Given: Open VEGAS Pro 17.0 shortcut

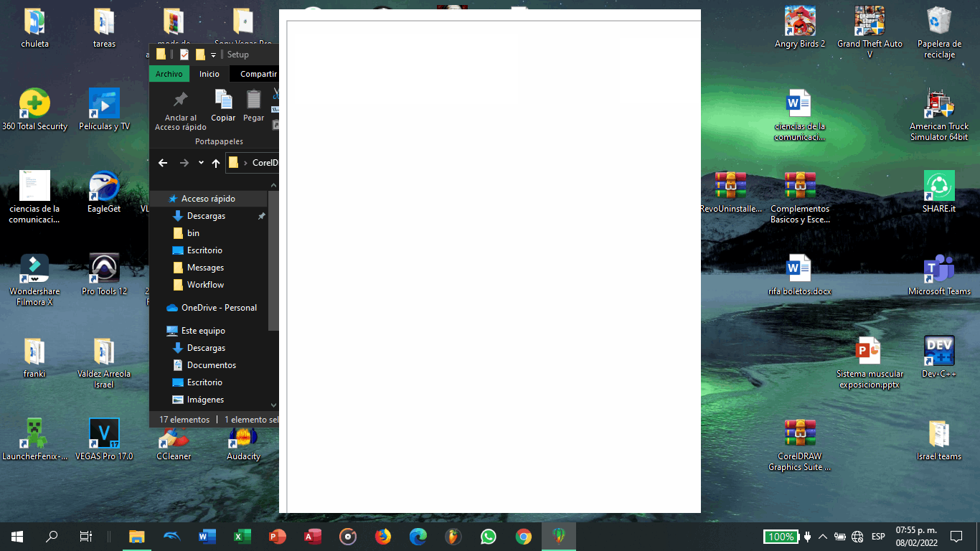Looking at the screenshot, I should (x=104, y=439).
